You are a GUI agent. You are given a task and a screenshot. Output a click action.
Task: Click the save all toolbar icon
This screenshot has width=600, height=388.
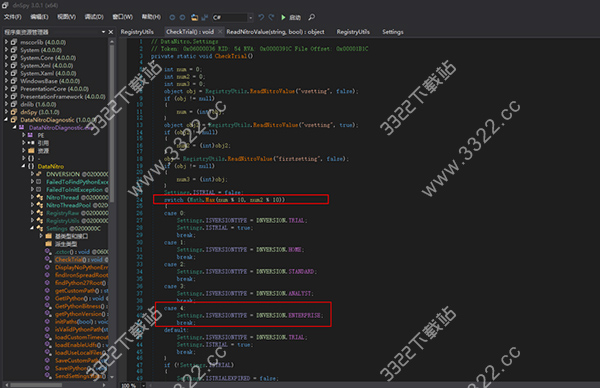[205, 17]
